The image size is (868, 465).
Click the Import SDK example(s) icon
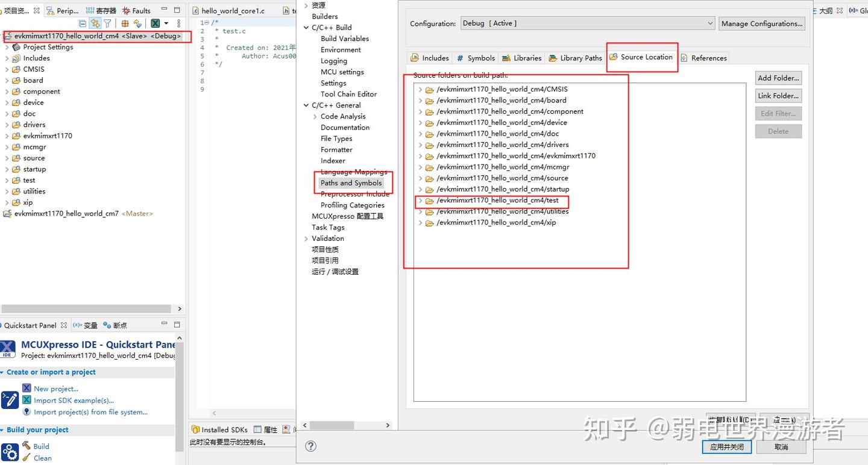(x=27, y=401)
